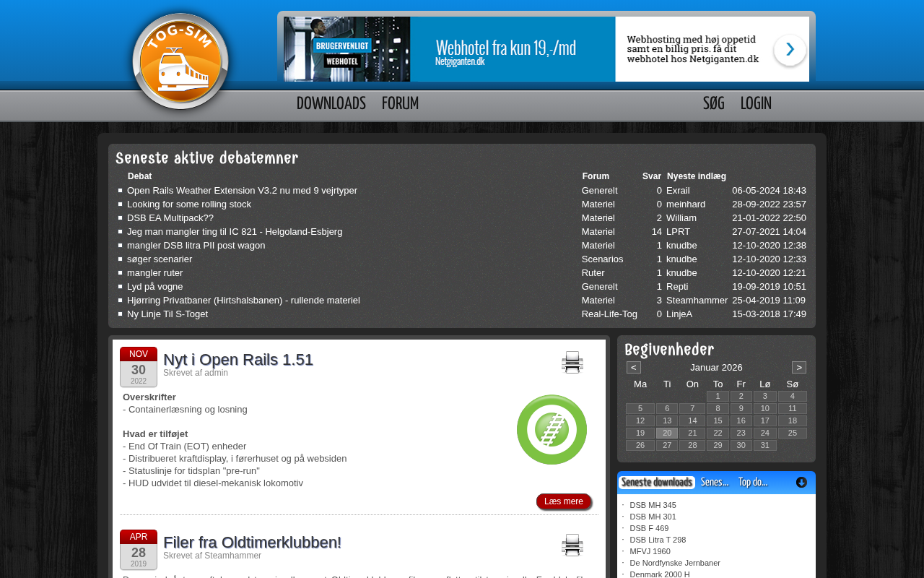Open Filer fra Oldtimerklubben! headline
This screenshot has width=924, height=578.
252,542
